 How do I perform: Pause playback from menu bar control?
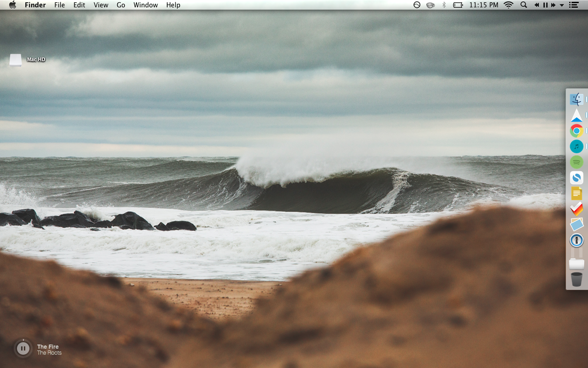click(x=545, y=5)
